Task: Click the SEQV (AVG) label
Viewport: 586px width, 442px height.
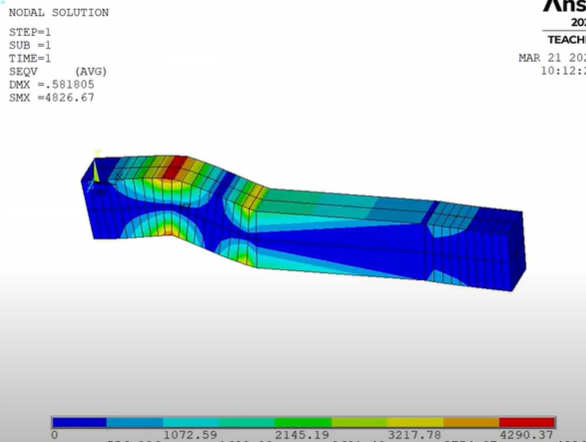Action: point(58,72)
